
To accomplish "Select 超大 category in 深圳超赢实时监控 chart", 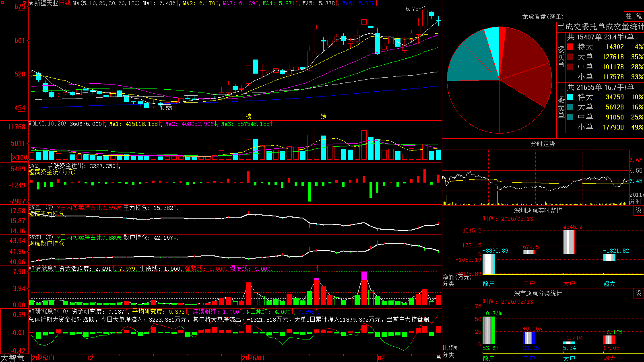I will click(x=609, y=284).
